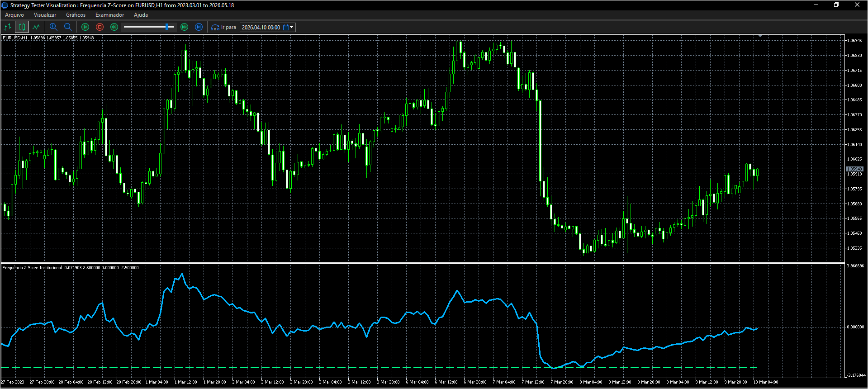Zoom out of the chart

(68, 27)
